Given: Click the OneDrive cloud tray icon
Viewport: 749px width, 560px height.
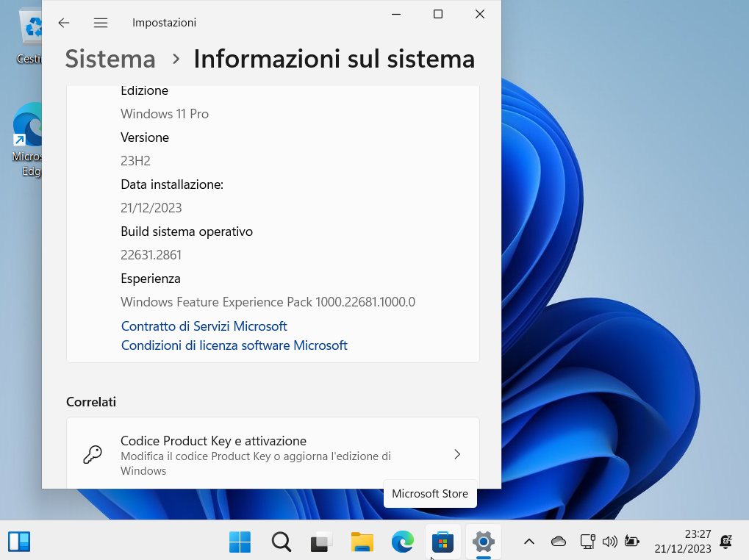Looking at the screenshot, I should click(559, 542).
